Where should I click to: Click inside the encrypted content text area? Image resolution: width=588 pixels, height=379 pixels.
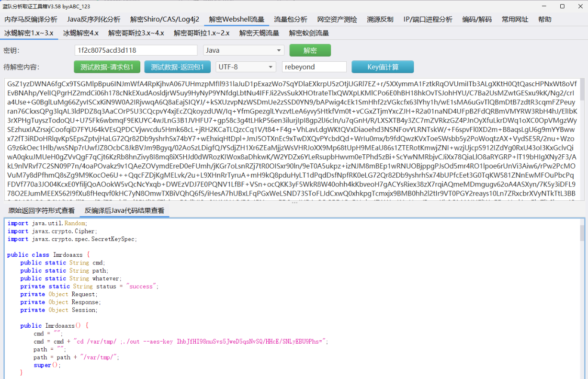(x=291, y=139)
